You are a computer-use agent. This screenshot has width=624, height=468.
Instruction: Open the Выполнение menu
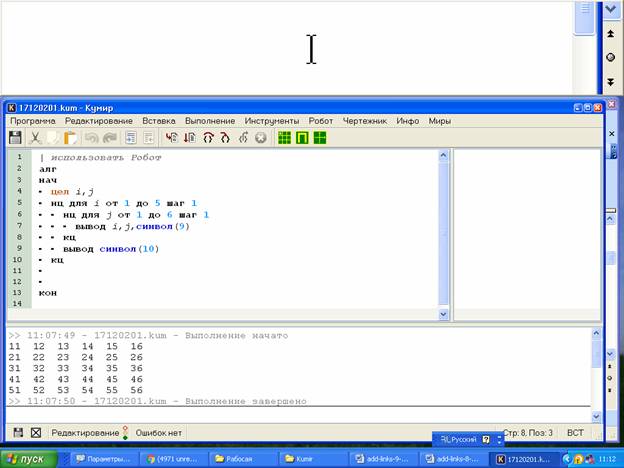(x=210, y=121)
